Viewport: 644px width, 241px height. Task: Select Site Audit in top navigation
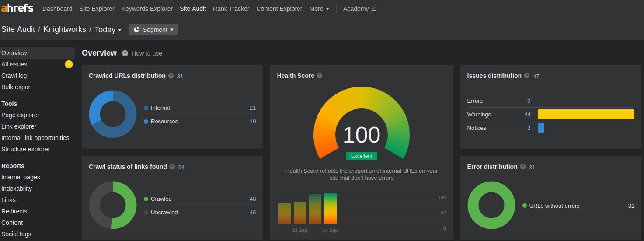point(193,9)
